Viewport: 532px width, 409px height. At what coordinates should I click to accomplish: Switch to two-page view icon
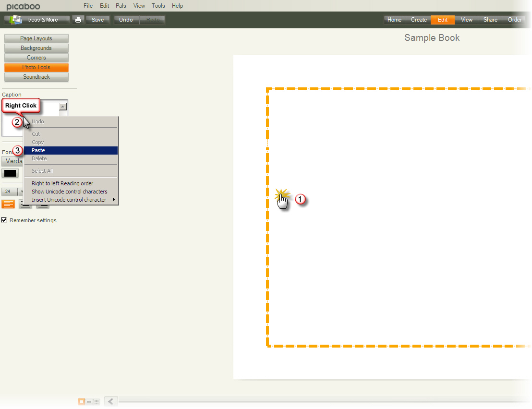point(89,401)
